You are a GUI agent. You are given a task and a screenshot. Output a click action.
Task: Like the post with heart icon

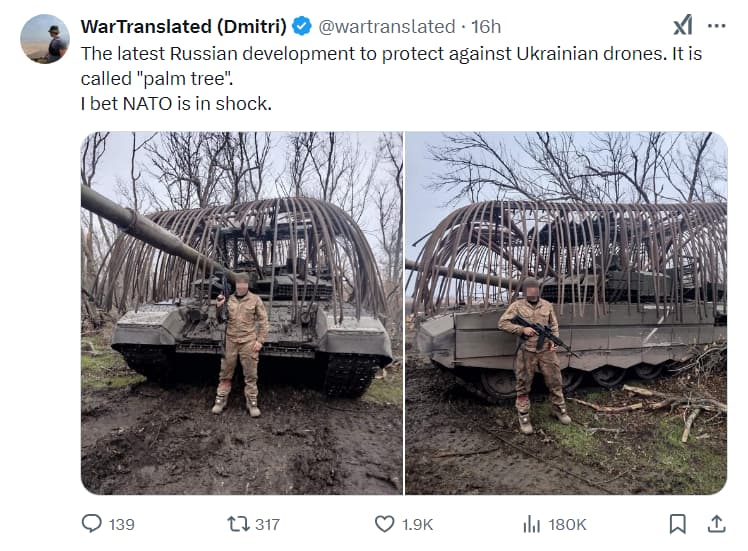[384, 524]
